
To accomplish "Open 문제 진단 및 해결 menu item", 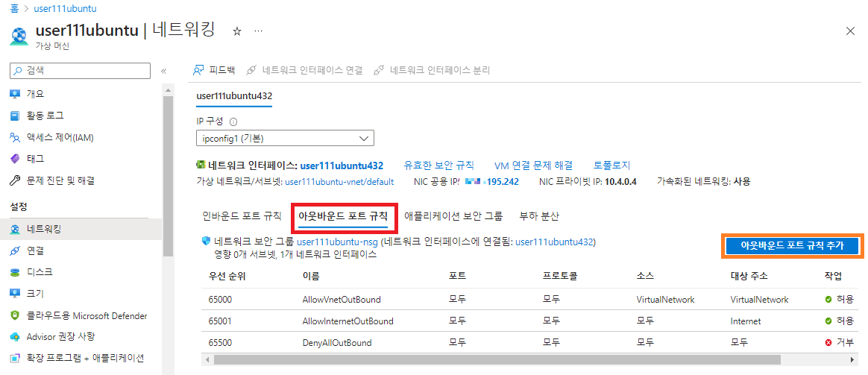I will pos(60,180).
